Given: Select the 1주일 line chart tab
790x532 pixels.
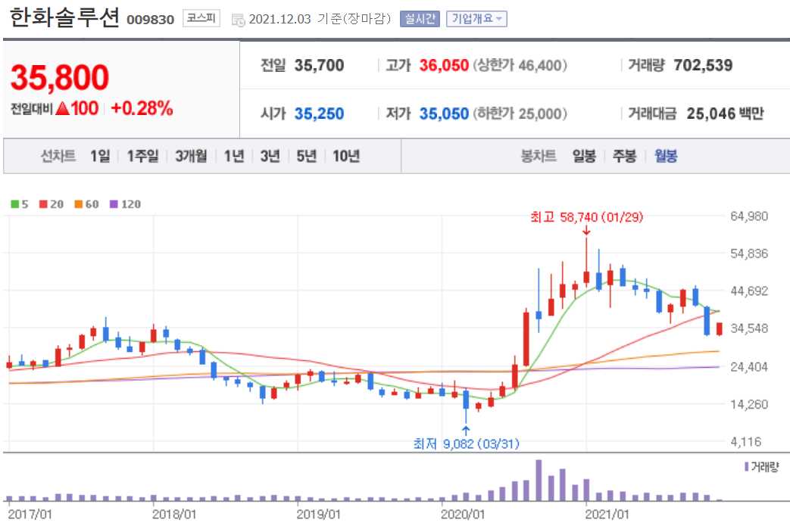Looking at the screenshot, I should [142, 156].
